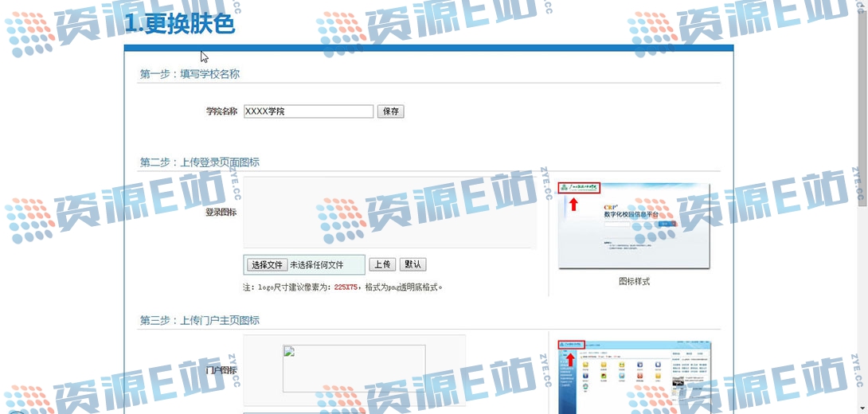868x414 pixels.
Task: Click the 保存 button beside school name
Action: [x=390, y=111]
